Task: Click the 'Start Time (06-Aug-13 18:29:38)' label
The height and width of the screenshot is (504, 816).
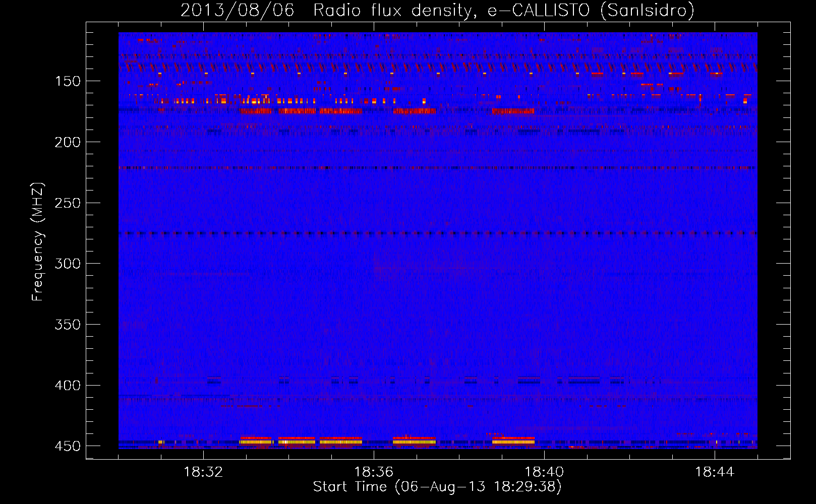Action: 437,487
